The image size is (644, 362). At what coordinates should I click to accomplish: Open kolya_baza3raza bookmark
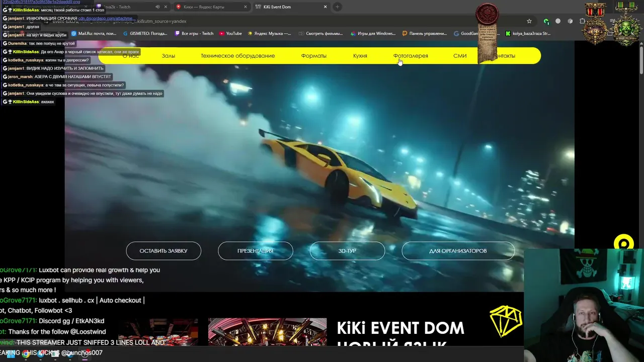pyautogui.click(x=528, y=34)
